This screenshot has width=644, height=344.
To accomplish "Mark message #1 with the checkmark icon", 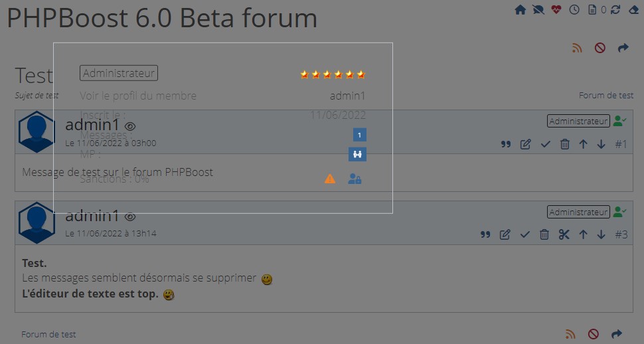I will [545, 144].
